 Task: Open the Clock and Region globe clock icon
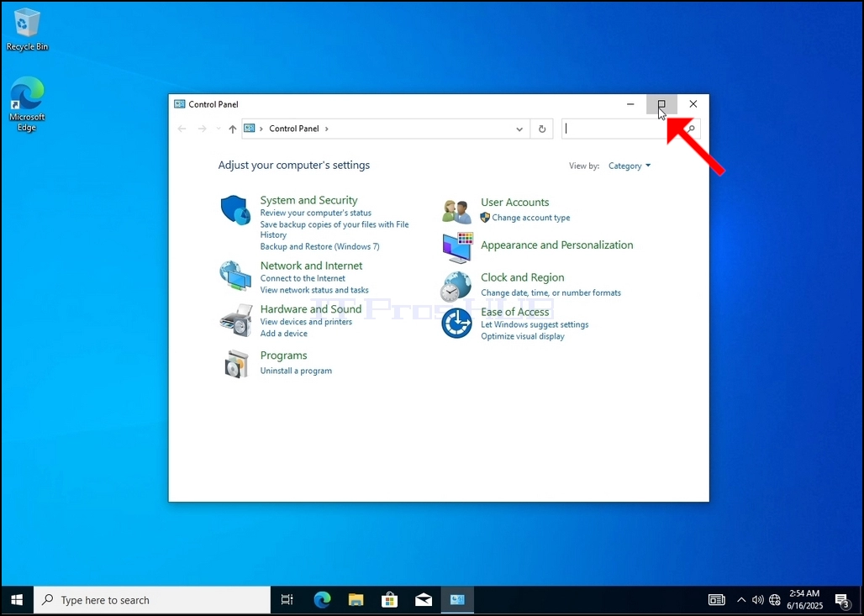(x=456, y=287)
